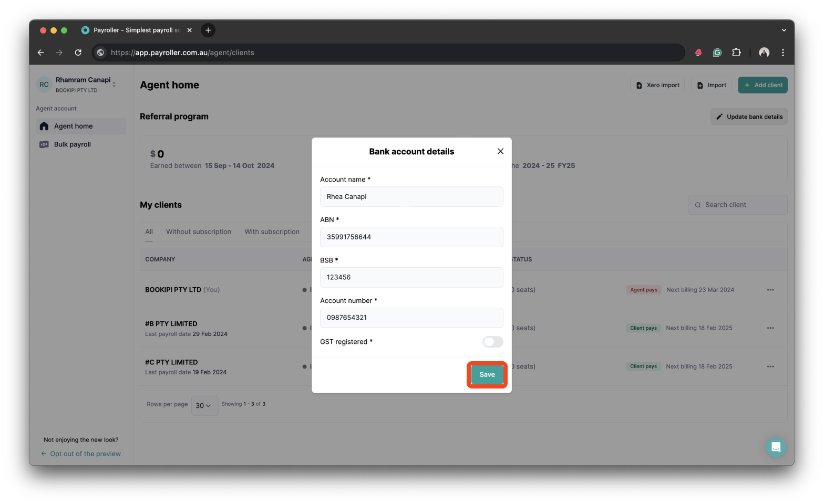The image size is (824, 504).
Task: Click the address bar URL
Action: (182, 52)
